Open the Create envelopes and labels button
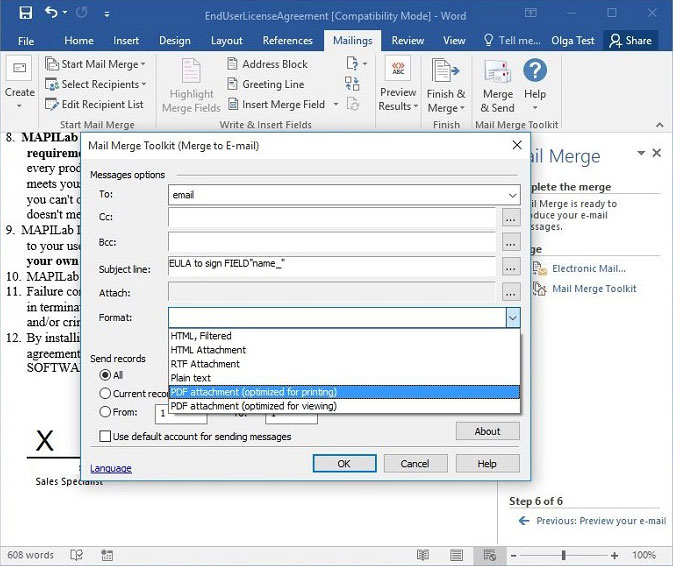The width and height of the screenshot is (673, 566). coord(19,82)
